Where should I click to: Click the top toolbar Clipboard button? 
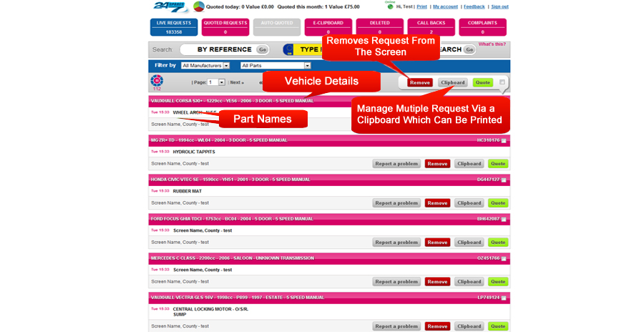click(x=453, y=82)
